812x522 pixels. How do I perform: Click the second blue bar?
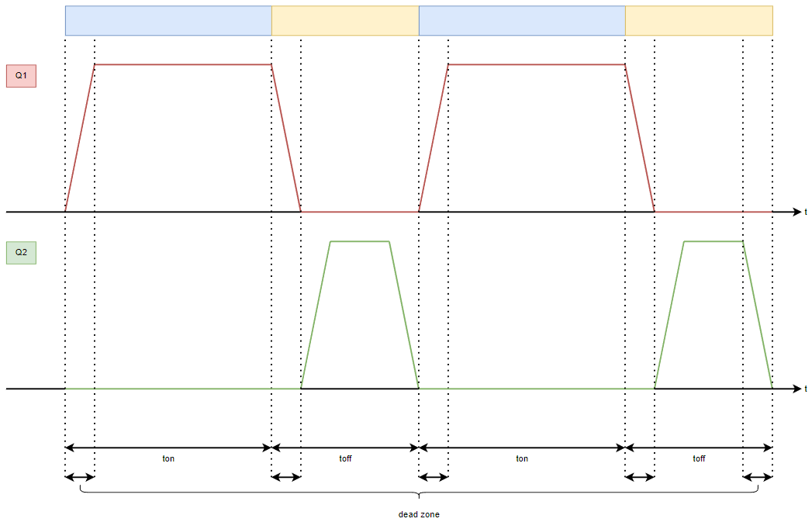click(522, 21)
